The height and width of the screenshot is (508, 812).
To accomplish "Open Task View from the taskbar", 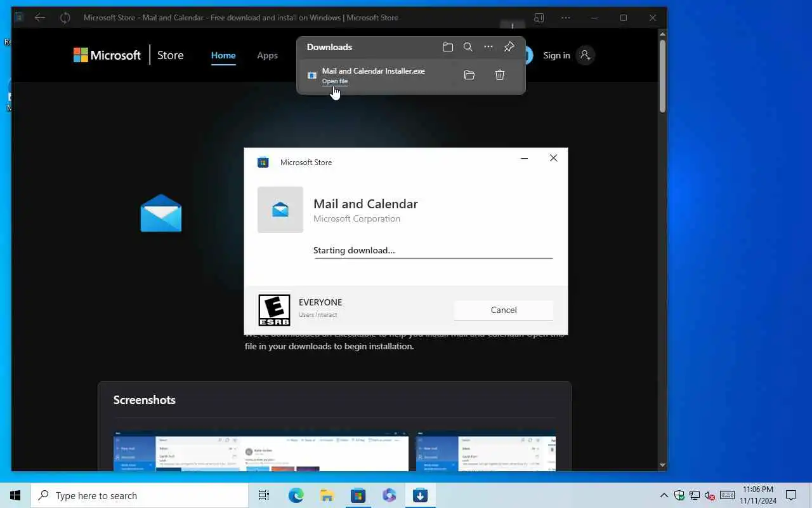I will tap(264, 495).
